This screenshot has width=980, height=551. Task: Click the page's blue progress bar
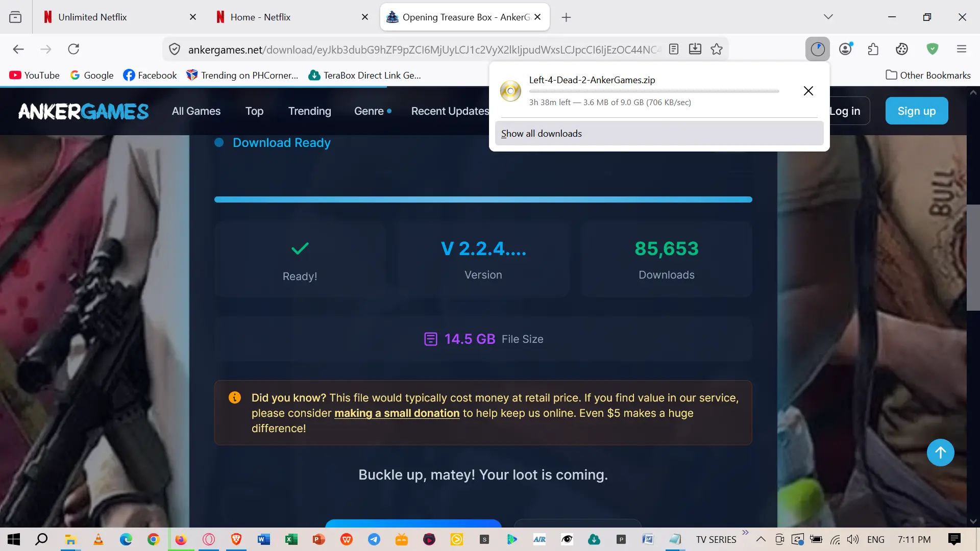[x=483, y=199]
